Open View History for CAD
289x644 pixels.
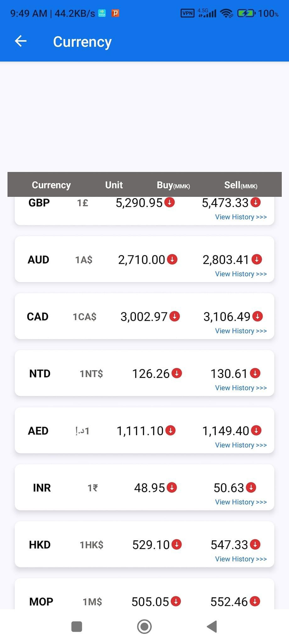point(241,331)
